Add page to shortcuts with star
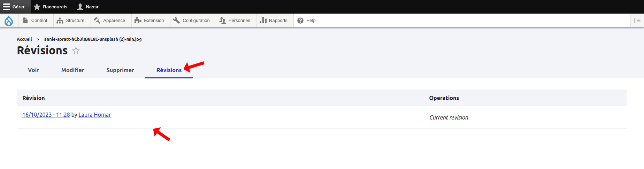 click(x=76, y=51)
